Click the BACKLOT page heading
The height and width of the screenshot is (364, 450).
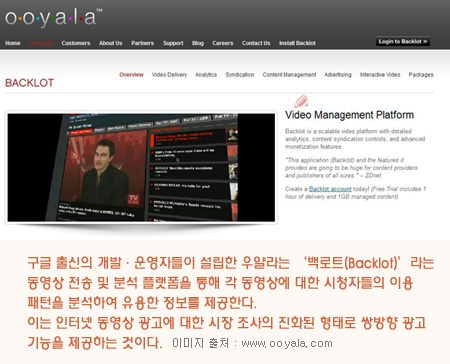point(29,83)
